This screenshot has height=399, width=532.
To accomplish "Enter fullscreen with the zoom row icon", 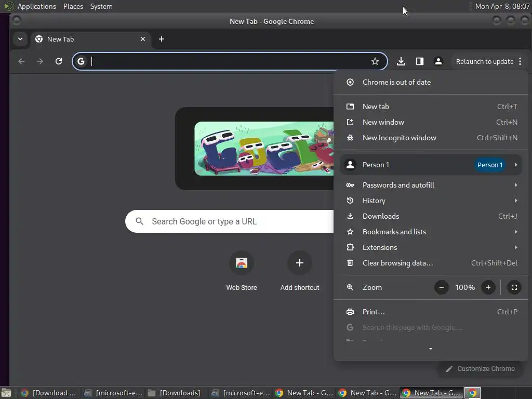I will 514,287.
